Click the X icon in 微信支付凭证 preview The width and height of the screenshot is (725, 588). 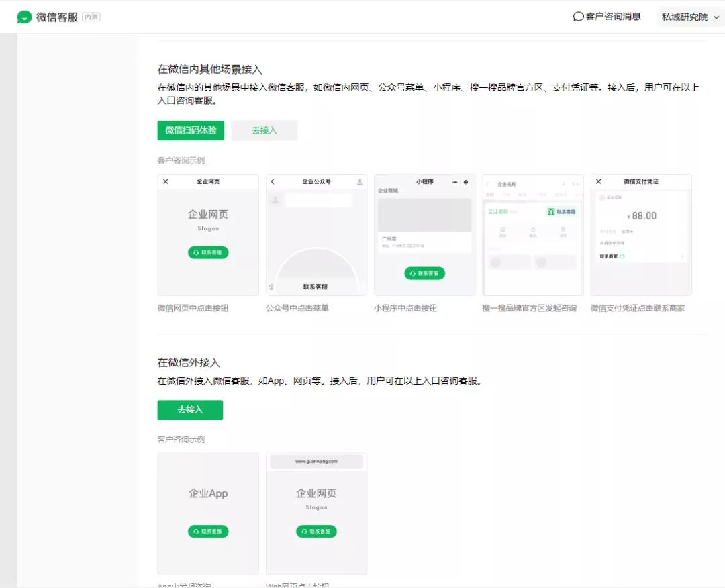point(599,182)
